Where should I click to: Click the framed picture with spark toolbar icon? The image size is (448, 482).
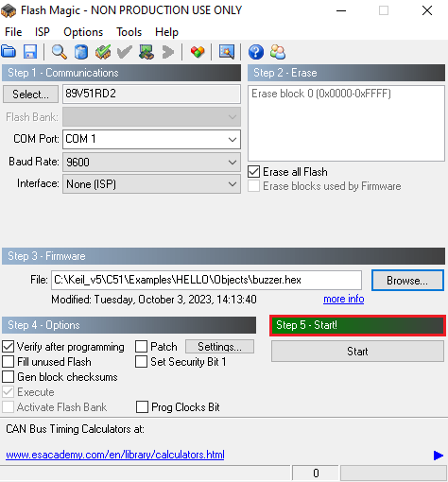pos(227,52)
